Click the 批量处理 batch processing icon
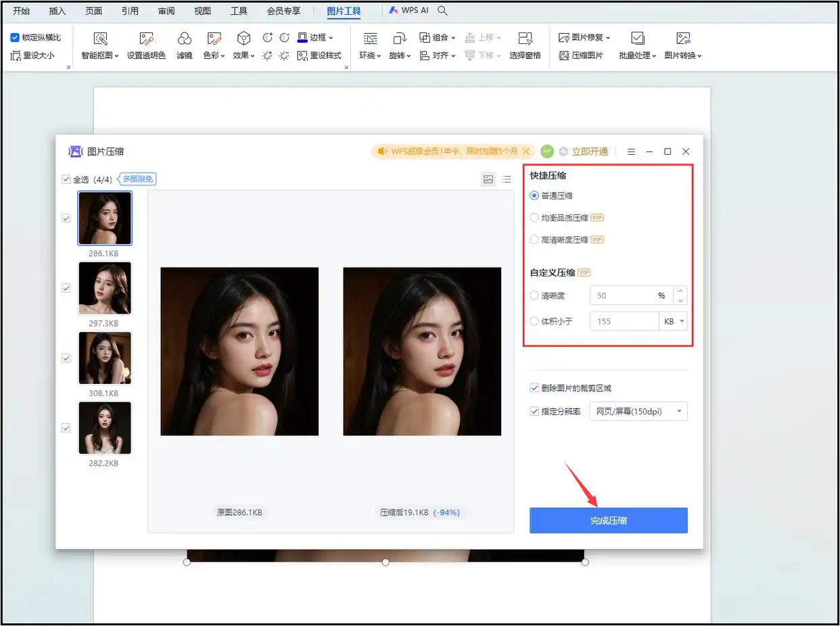Screen dimensions: 840x626 click(636, 39)
